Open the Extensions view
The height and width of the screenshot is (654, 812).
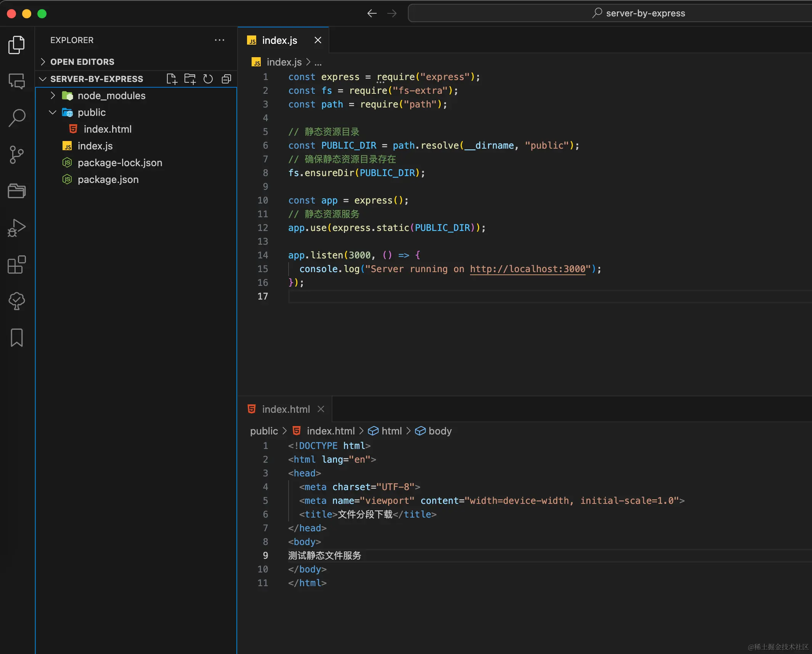tap(17, 264)
